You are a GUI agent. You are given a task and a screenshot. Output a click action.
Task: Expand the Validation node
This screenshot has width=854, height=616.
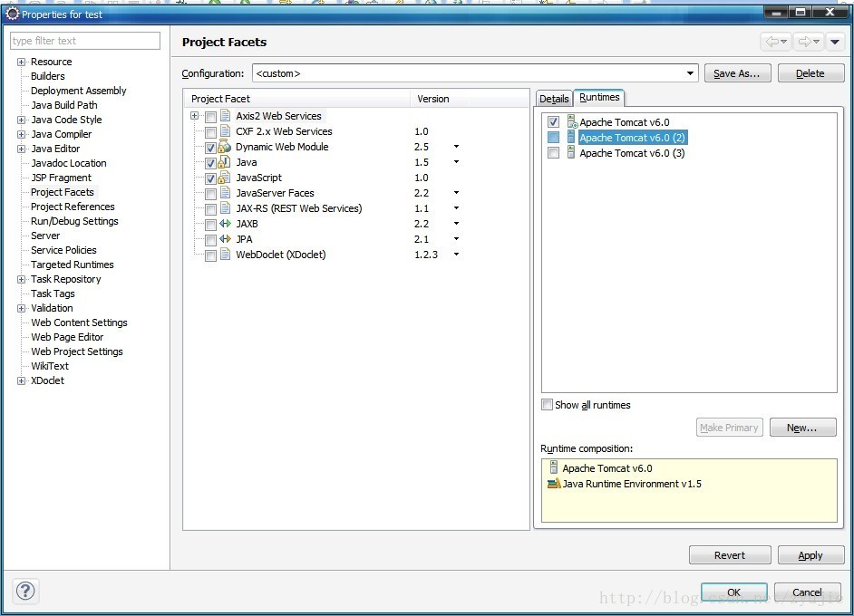[21, 308]
